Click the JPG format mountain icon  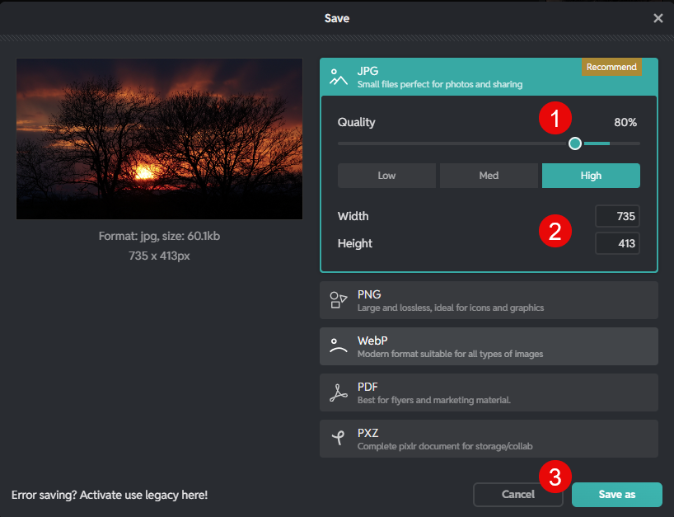click(x=338, y=77)
